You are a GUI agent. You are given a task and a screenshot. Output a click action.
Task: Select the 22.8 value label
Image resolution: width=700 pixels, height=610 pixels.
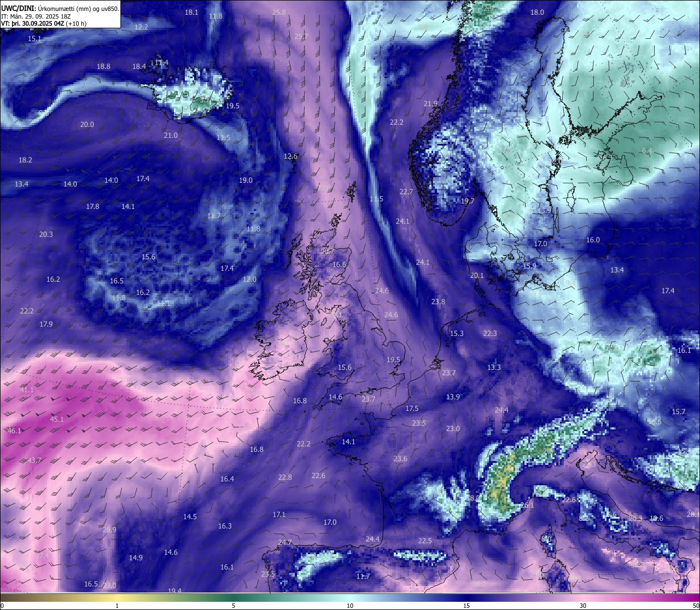tap(285, 477)
